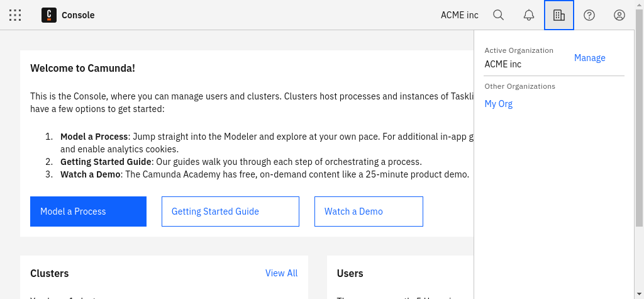Click the Users card heading
Viewport: 644px width, 299px height.
point(350,273)
